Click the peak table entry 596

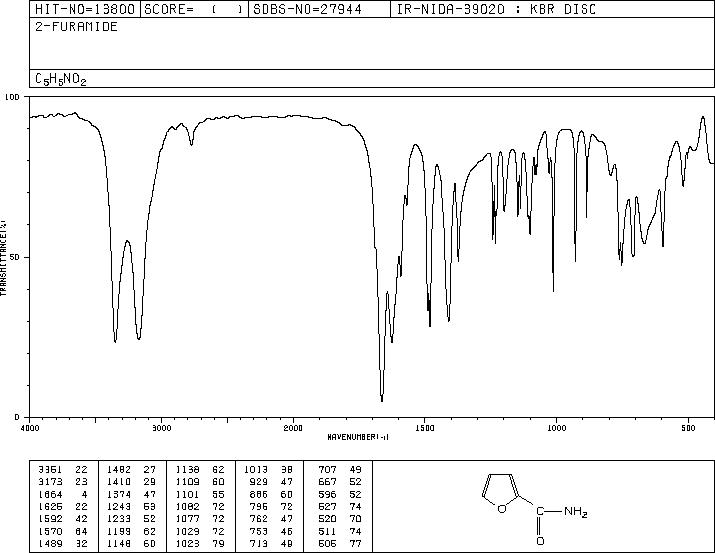[x=327, y=494]
